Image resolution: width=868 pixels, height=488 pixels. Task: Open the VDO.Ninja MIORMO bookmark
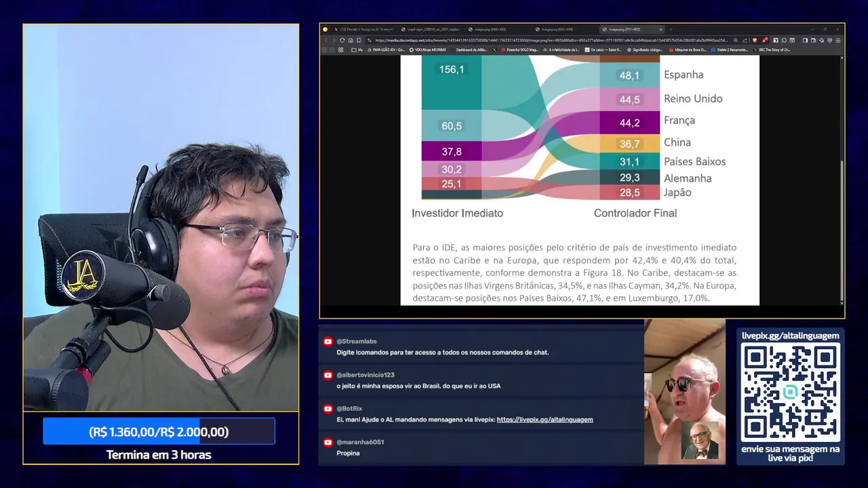point(427,49)
